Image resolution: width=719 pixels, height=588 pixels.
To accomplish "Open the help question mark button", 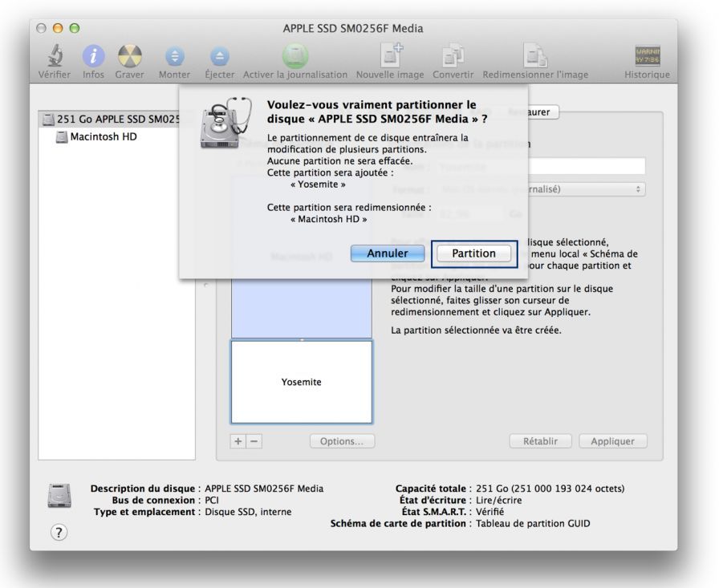I will coord(59,533).
